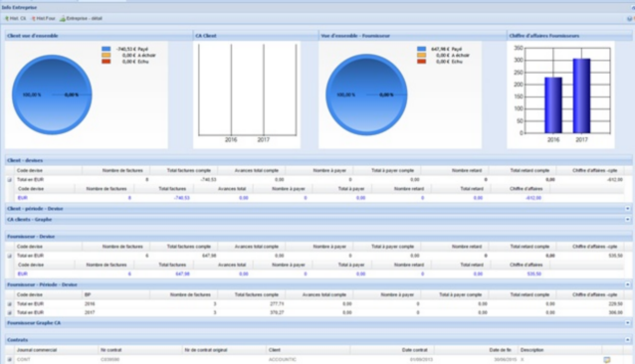Viewport: 635px width, 364px height.
Task: Select 306,00 turnover cell in 2017 row
Action: (615, 312)
